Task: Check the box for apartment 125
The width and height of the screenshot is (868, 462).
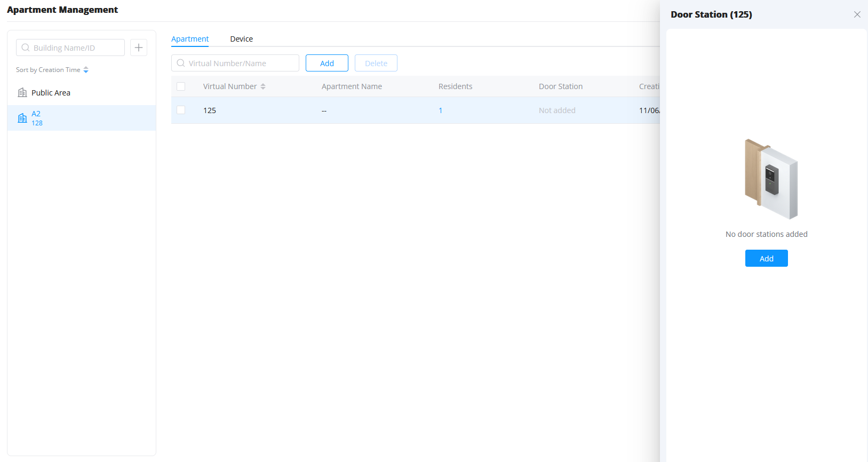Action: (x=181, y=110)
